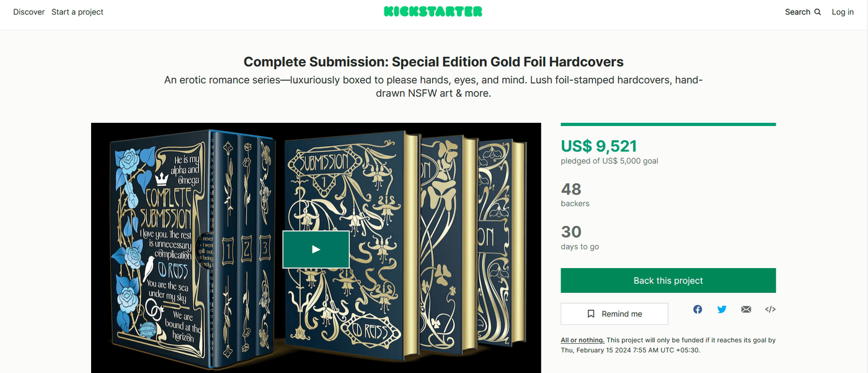Screen dimensions: 868x373
Task: Click the green funding progress bar
Action: 668,124
